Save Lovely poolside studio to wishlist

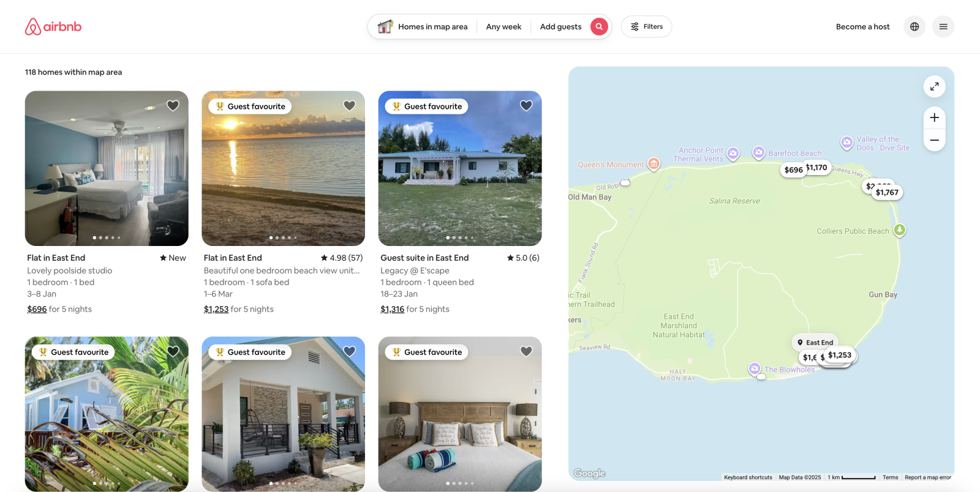click(x=173, y=105)
